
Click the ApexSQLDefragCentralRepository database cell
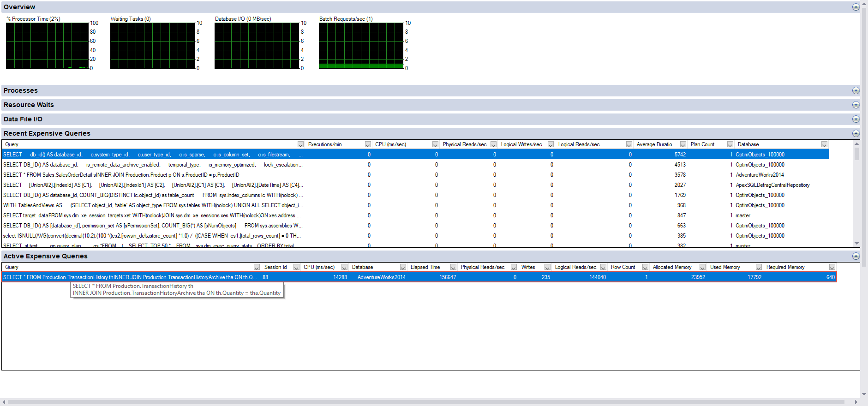[x=772, y=185]
